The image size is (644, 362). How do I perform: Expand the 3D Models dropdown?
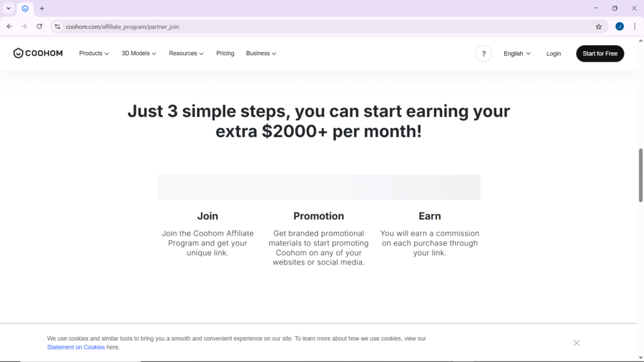139,53
